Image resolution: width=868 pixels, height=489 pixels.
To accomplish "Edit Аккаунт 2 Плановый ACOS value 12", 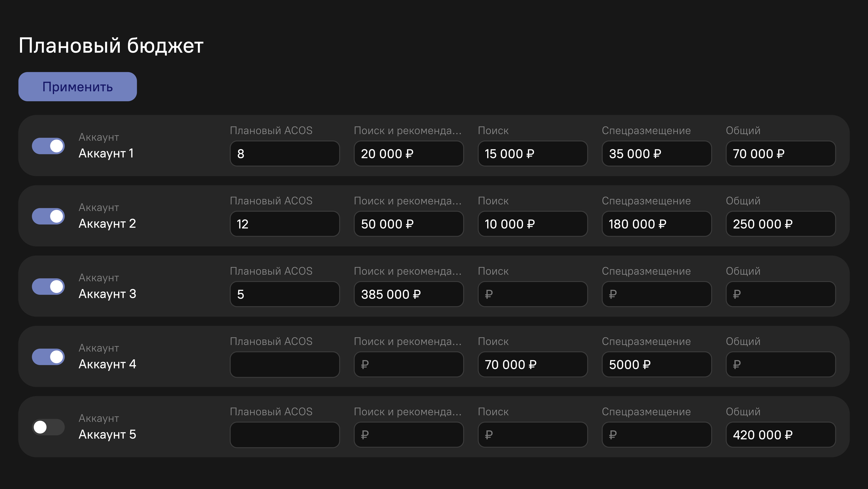I will pyautogui.click(x=285, y=224).
